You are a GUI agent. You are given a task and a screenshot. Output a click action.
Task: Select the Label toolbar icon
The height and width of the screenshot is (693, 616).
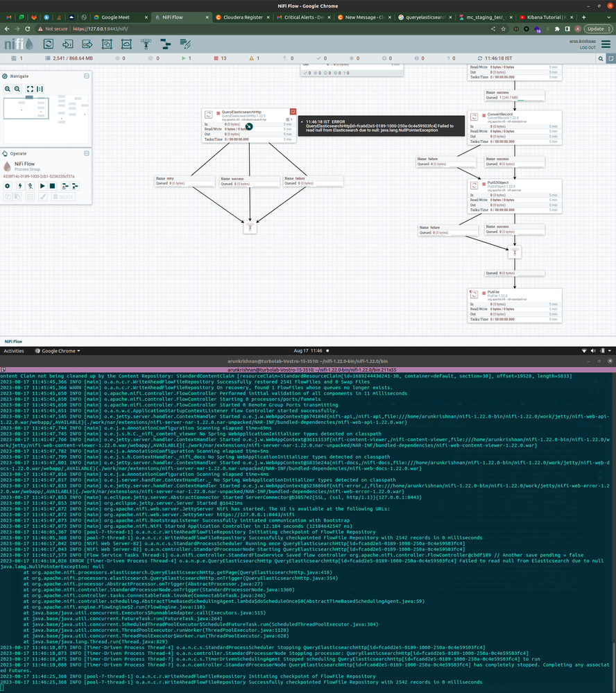tap(185, 44)
